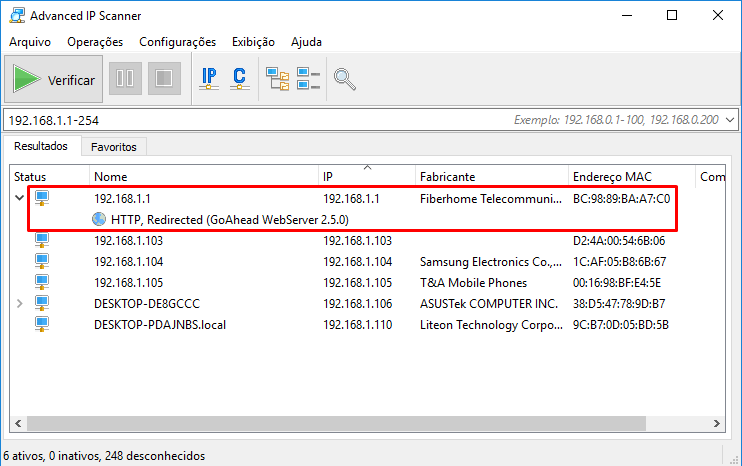Start scan with the Verificar button

pyautogui.click(x=53, y=79)
